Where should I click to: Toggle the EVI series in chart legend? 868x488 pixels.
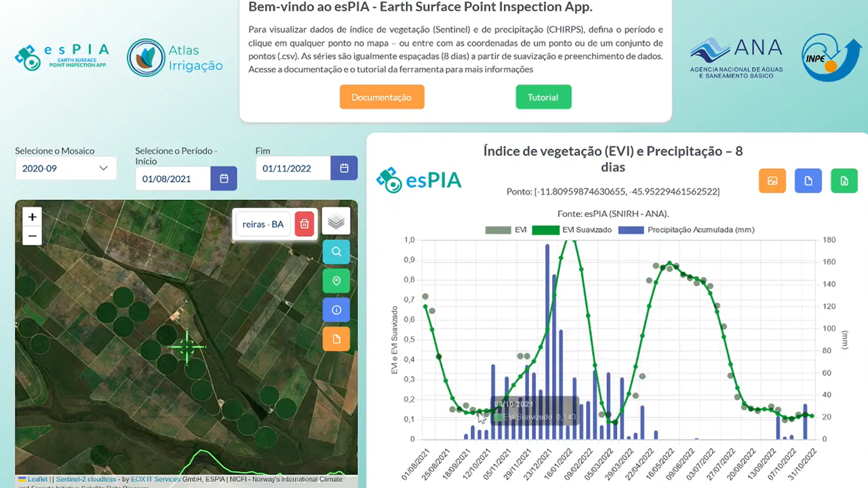[506, 230]
